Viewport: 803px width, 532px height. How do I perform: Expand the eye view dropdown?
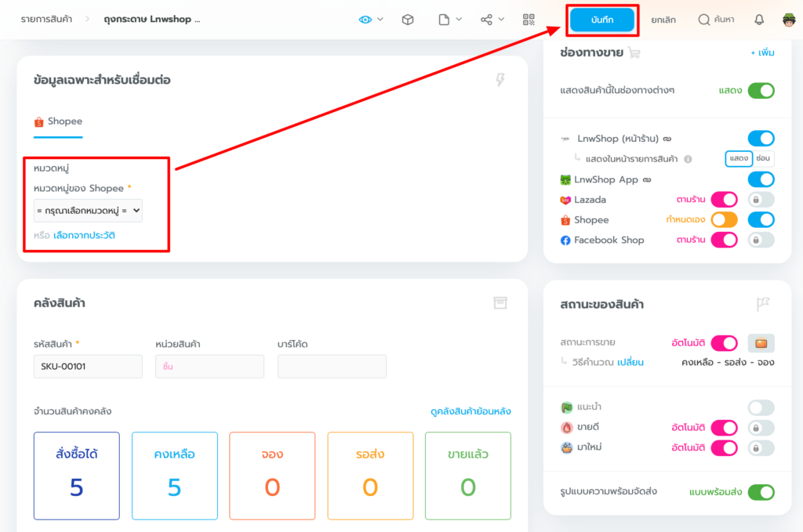[x=371, y=20]
